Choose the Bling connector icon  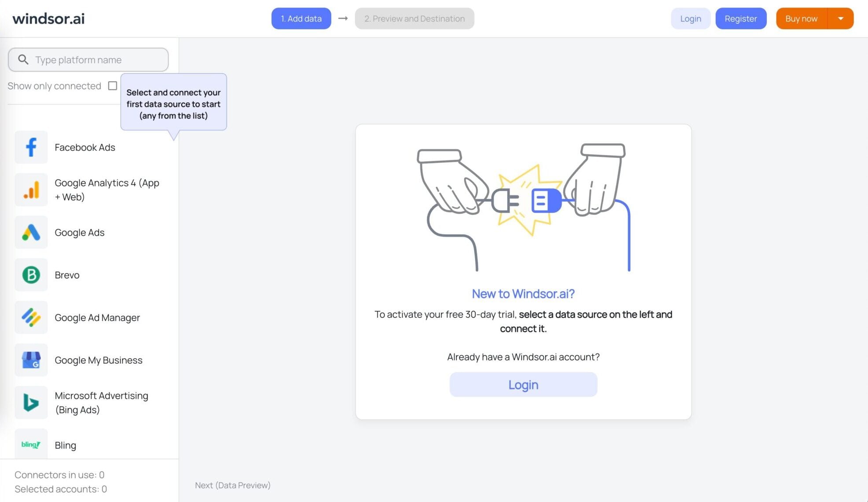[x=31, y=444]
